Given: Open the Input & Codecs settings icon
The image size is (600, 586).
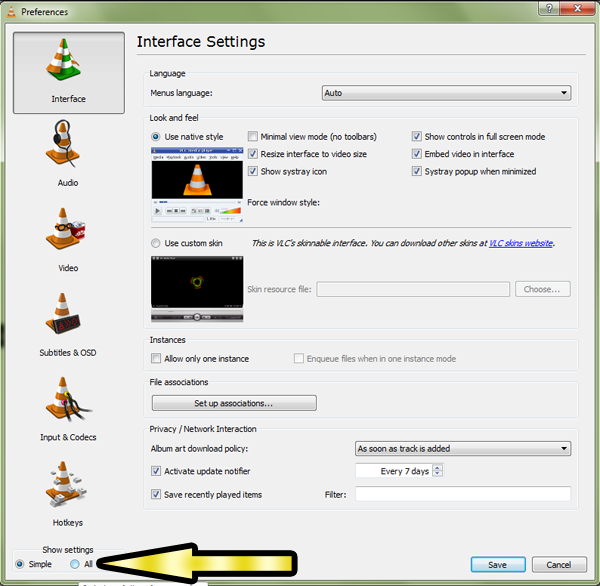Looking at the screenshot, I should click(68, 399).
